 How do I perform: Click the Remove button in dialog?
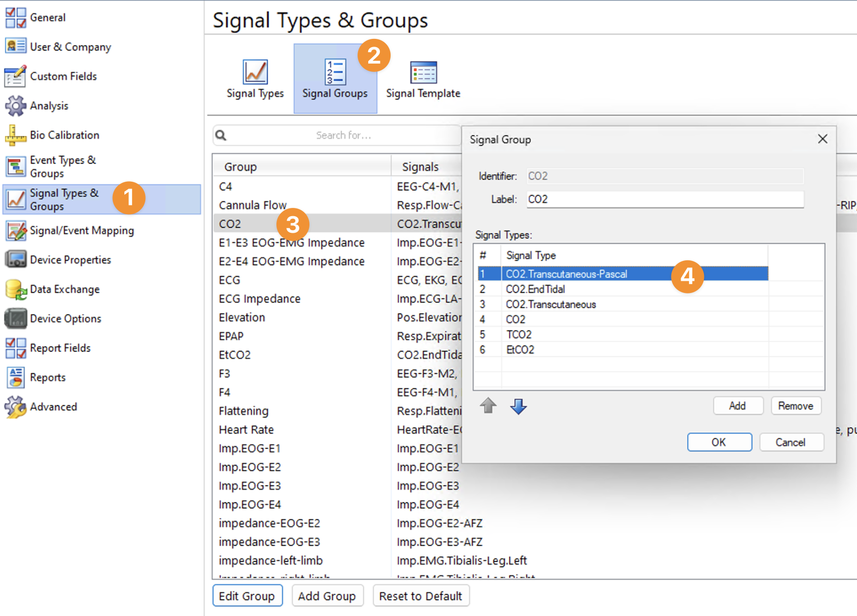796,406
